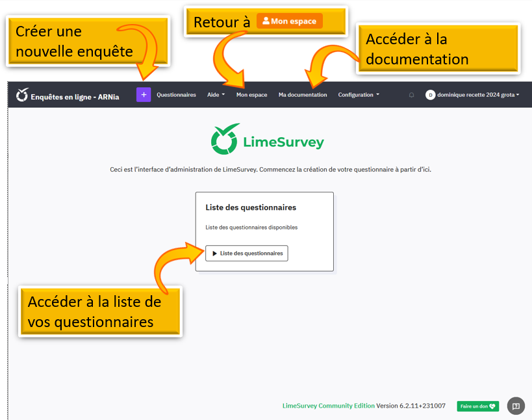Click the orange "Mon espace" badge in the callout
This screenshot has width=532, height=420.
290,21
